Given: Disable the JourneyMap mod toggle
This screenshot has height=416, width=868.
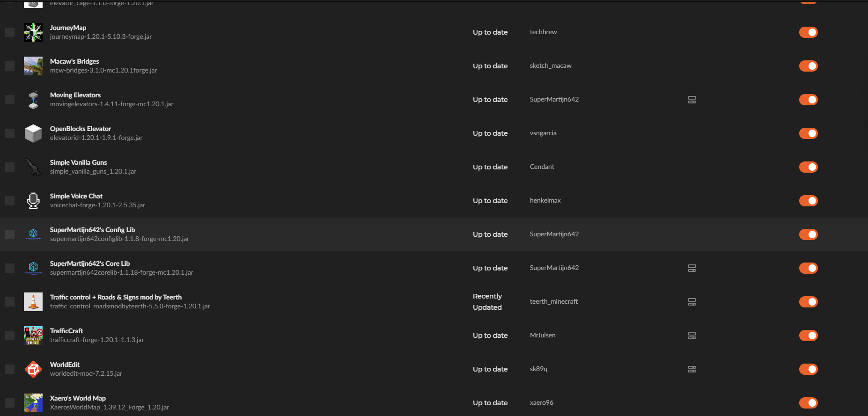Looking at the screenshot, I should click(x=809, y=32).
